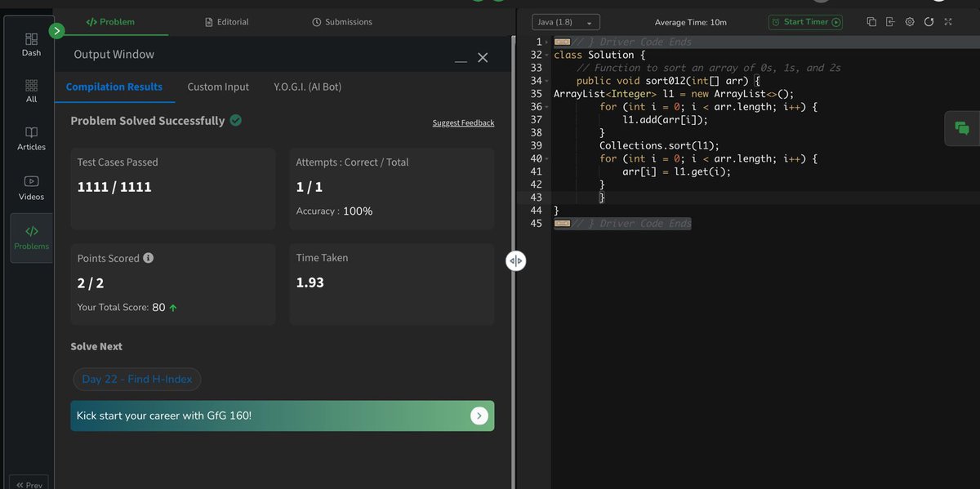This screenshot has width=980, height=489.
Task: Click the green total score up arrow
Action: click(x=173, y=308)
